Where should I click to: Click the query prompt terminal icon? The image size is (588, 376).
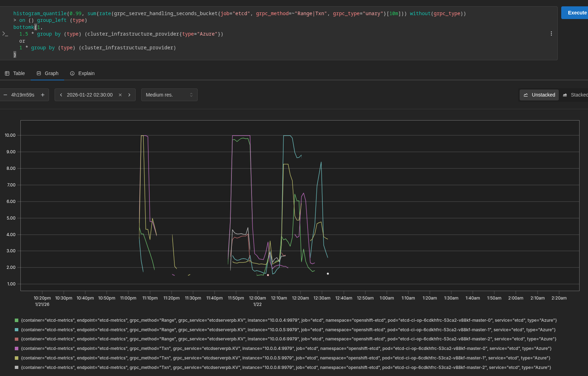pos(5,34)
